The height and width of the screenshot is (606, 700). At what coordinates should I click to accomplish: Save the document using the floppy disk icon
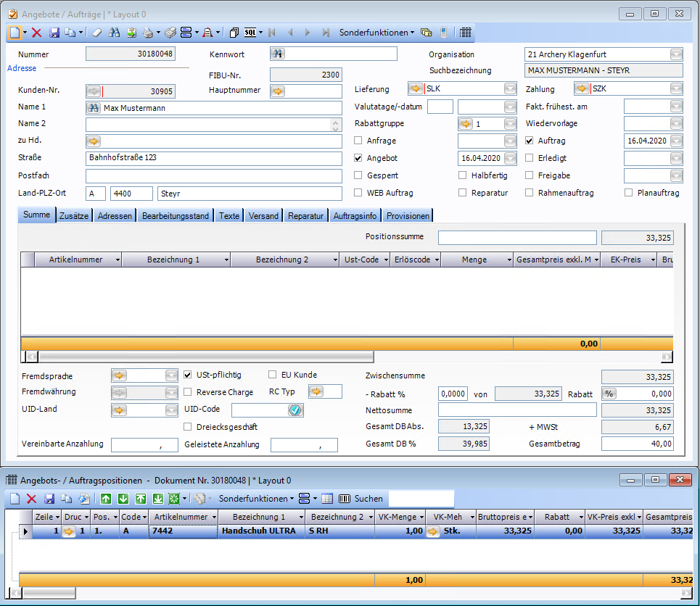pos(54,33)
